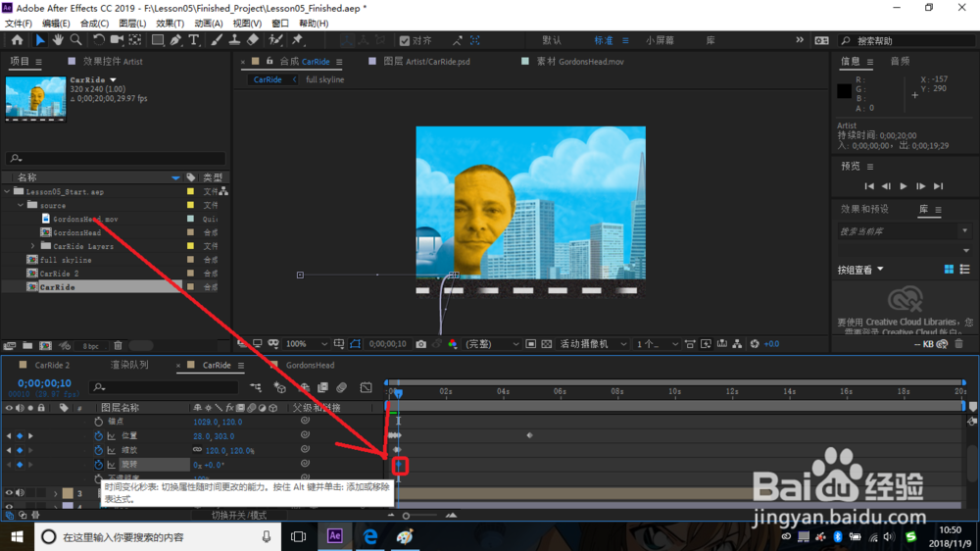
Task: Select the Brush tool
Action: tap(217, 40)
